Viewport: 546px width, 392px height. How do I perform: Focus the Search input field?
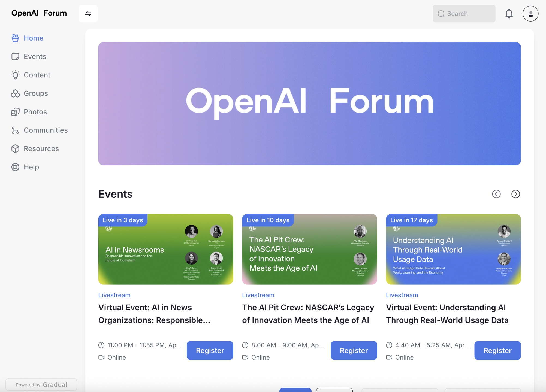464,14
